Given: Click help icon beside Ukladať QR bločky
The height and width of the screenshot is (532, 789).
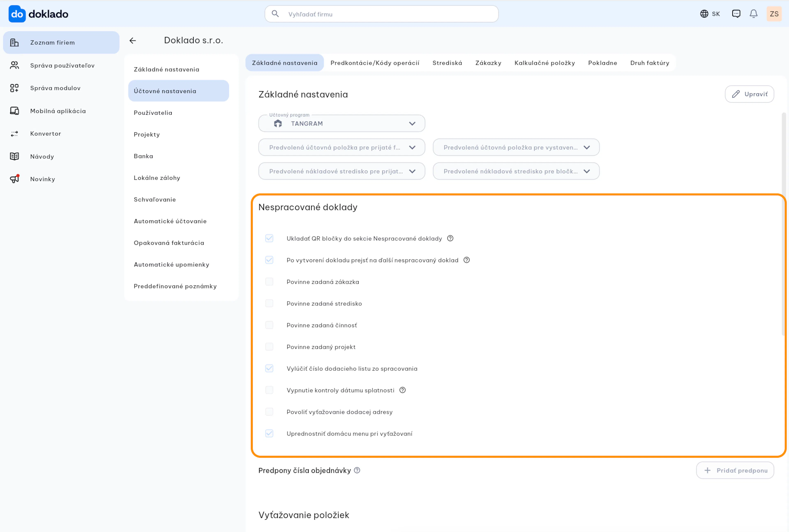Looking at the screenshot, I should click(450, 238).
